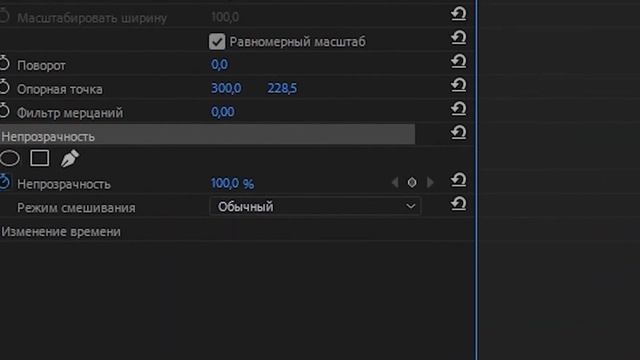The width and height of the screenshot is (640, 360).
Task: Toggle animation stopwatch for Непрозрачность
Action: click(4, 182)
